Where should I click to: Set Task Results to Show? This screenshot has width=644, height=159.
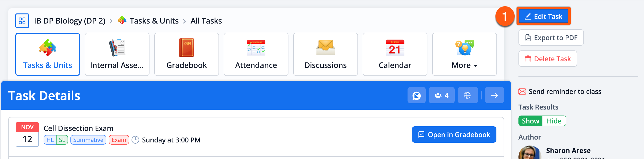point(530,121)
